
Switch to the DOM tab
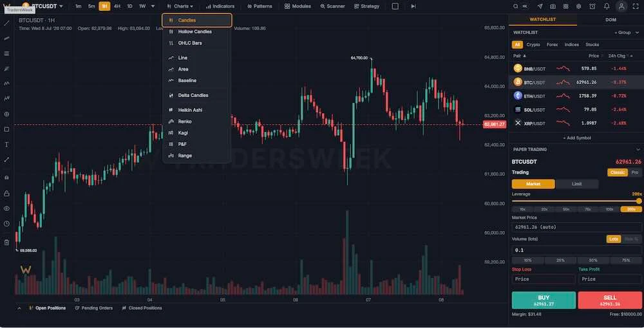click(611, 20)
